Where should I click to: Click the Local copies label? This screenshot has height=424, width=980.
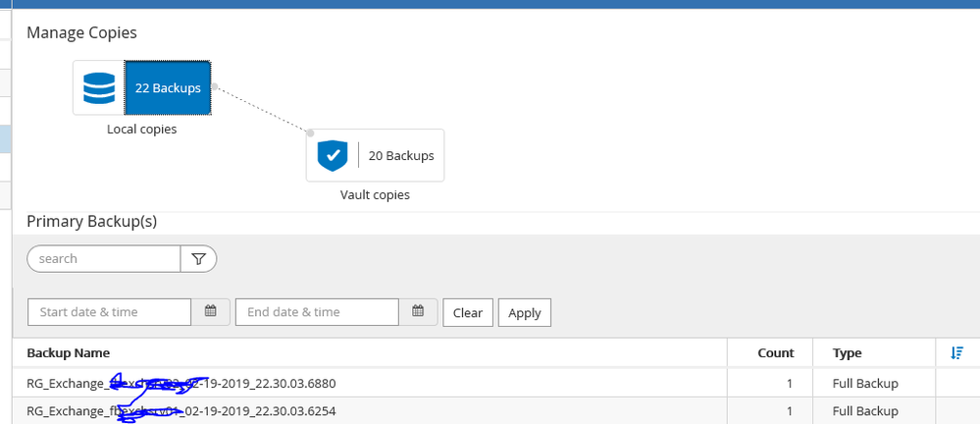(x=142, y=129)
